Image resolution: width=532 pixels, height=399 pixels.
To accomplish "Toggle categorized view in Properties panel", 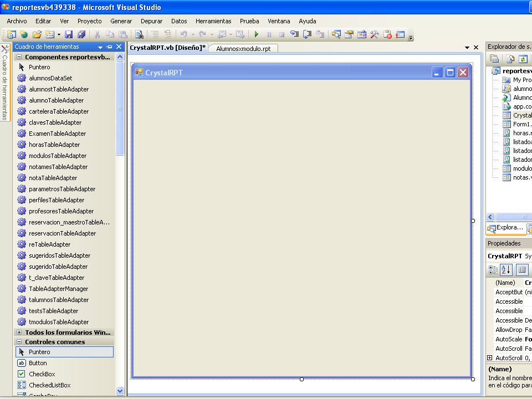I will pos(493,270).
